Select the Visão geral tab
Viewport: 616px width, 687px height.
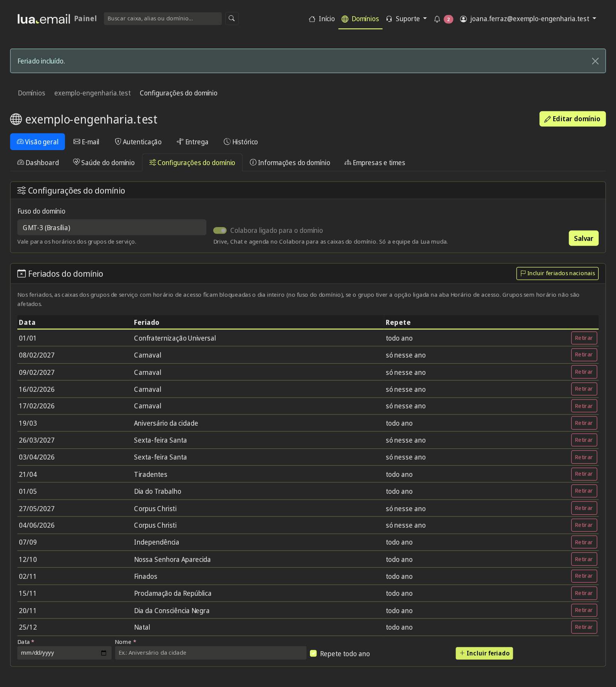click(37, 142)
